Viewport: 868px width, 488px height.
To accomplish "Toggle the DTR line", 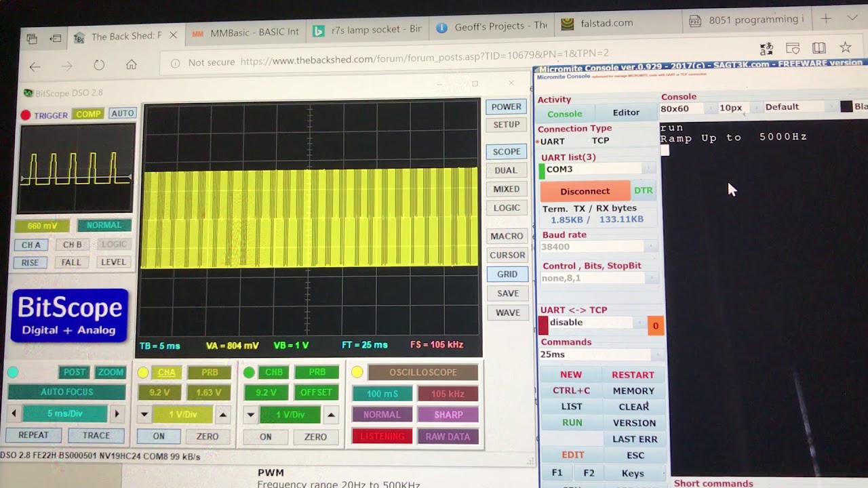I will pyautogui.click(x=643, y=190).
